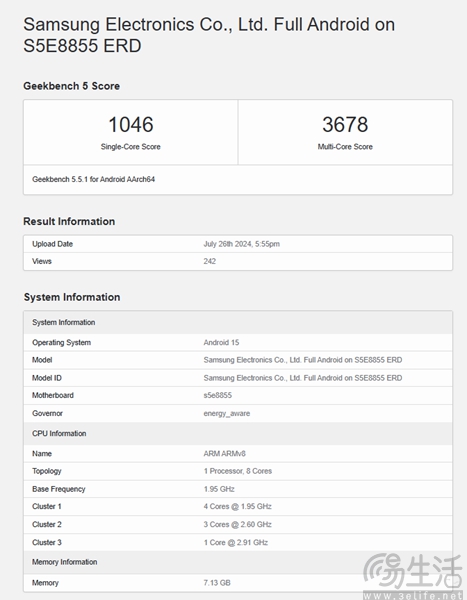Select CPU name value 'ARM ARMv8'

(224, 454)
